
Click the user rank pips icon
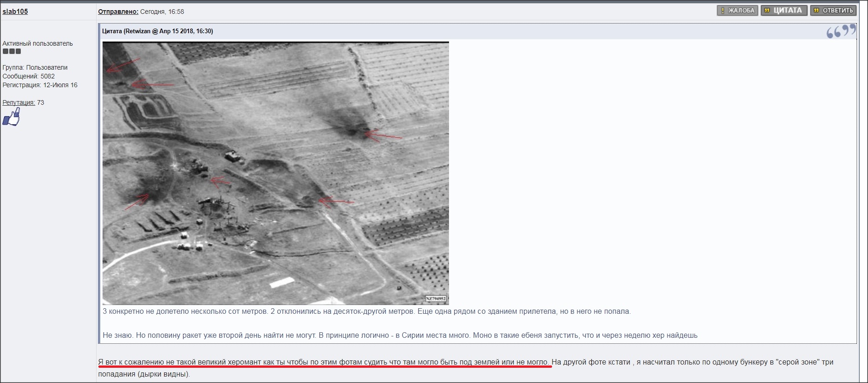pos(12,52)
